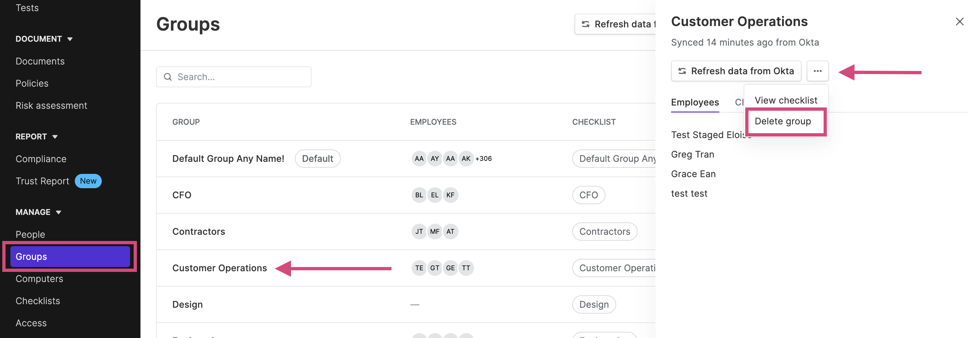
Task: Click the EL avatar in CFO row
Action: click(x=434, y=195)
